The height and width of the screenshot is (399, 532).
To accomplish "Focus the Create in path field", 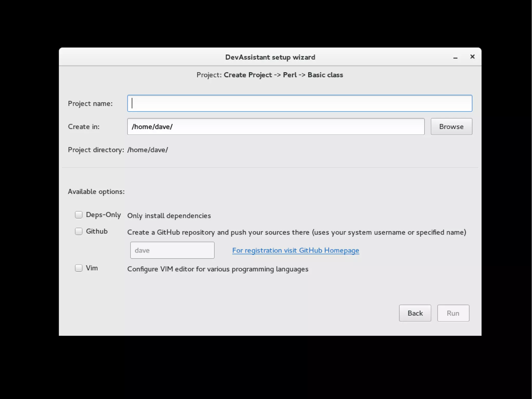I will pyautogui.click(x=276, y=127).
